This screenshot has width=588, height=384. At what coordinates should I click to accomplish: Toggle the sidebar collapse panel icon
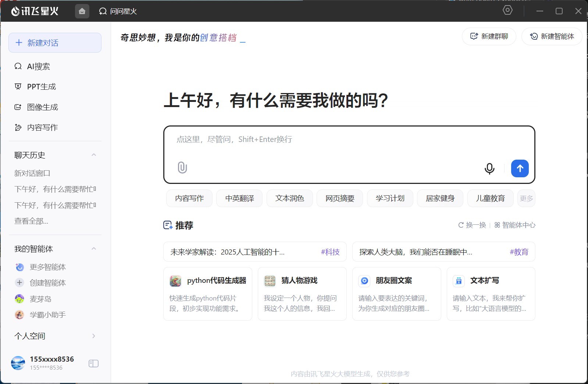click(93, 363)
